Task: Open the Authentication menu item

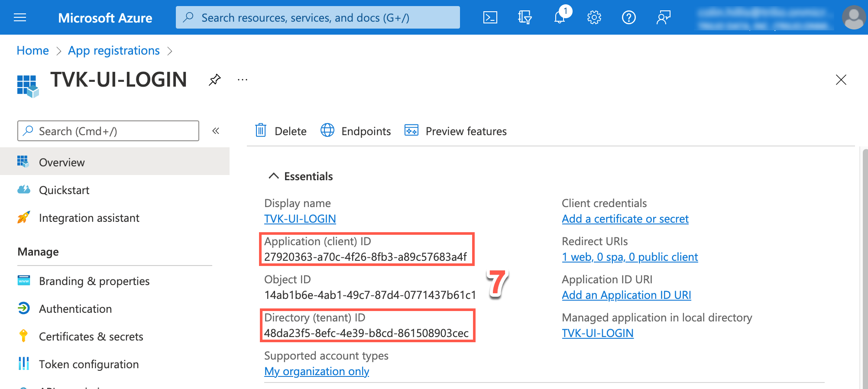Action: pos(75,309)
